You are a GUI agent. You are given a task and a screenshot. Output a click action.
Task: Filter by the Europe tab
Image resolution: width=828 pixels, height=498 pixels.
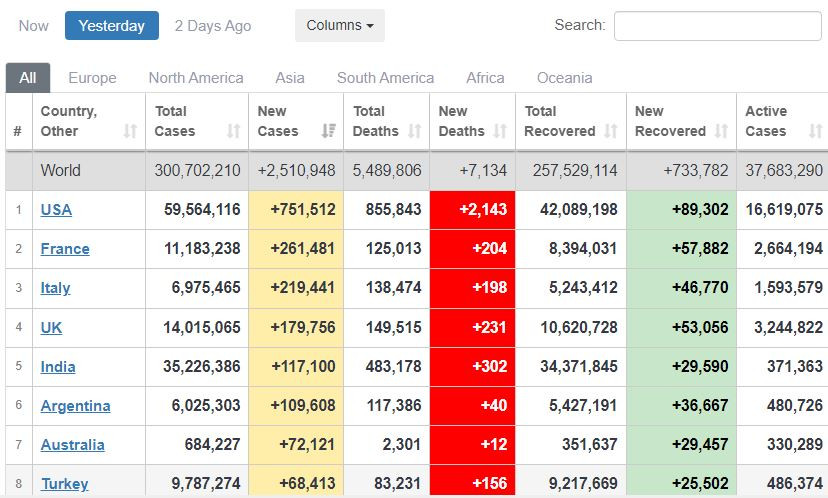click(92, 78)
